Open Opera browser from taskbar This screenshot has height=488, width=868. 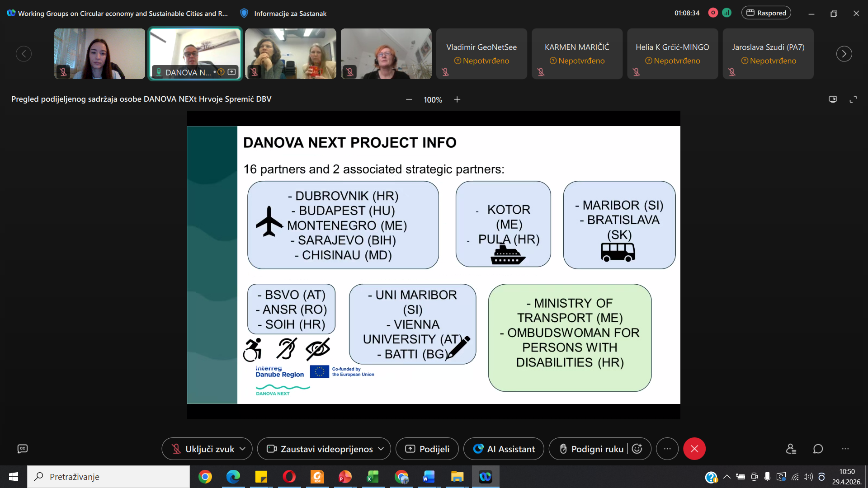click(289, 477)
